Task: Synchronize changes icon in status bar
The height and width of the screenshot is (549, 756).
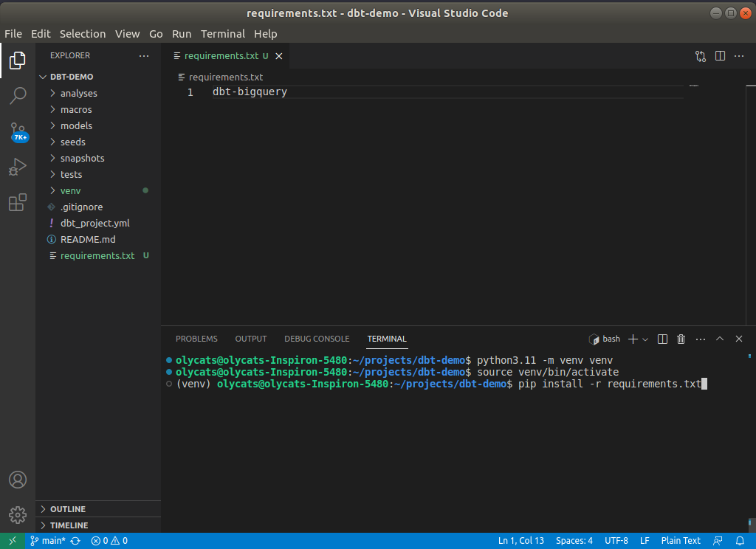Action: 75,541
